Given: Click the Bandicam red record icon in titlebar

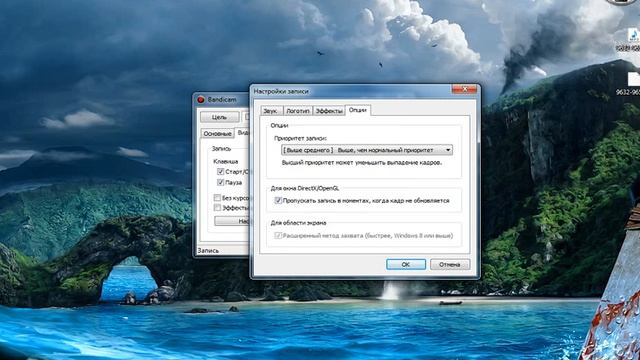Looking at the screenshot, I should tap(201, 100).
